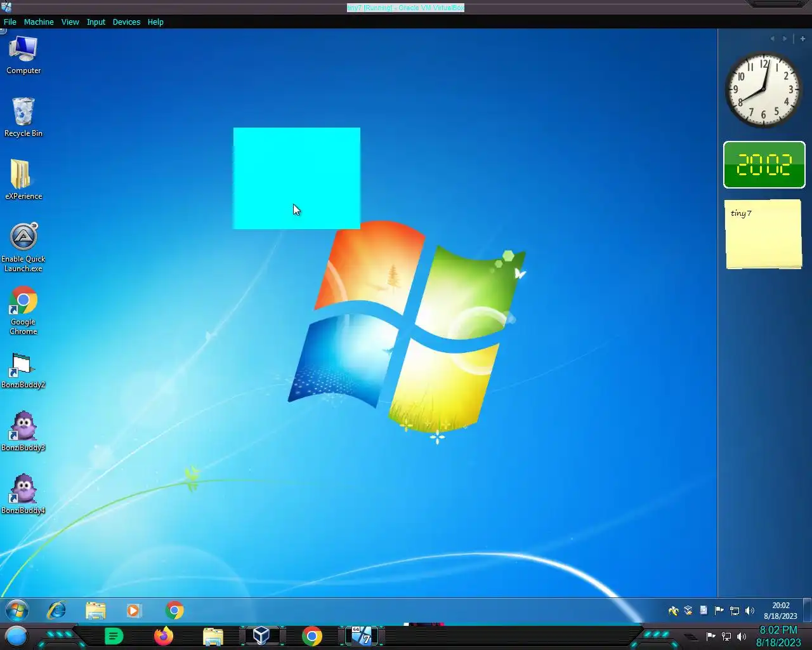812x650 pixels.
Task: Click the green digital 2002 clock gadget
Action: tap(764, 165)
